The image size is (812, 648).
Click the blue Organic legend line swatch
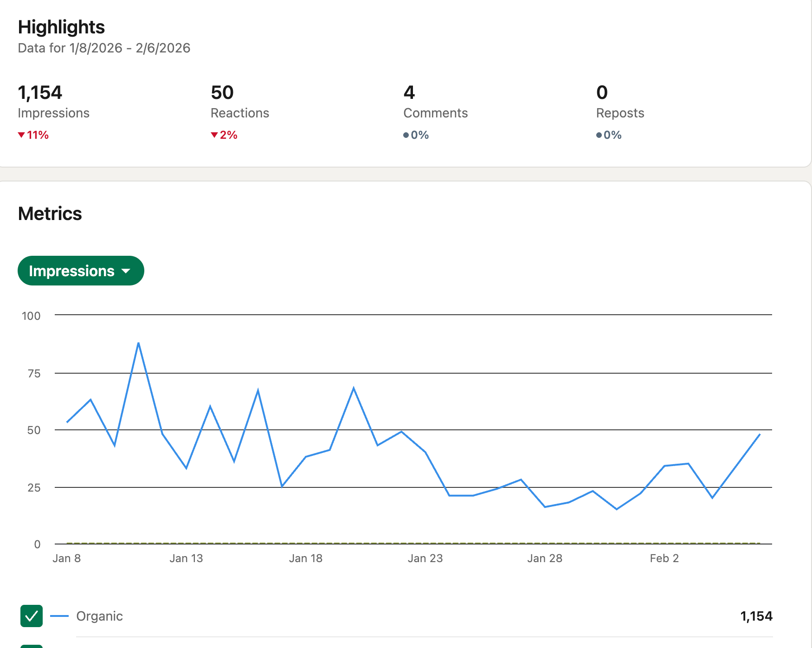(x=59, y=616)
